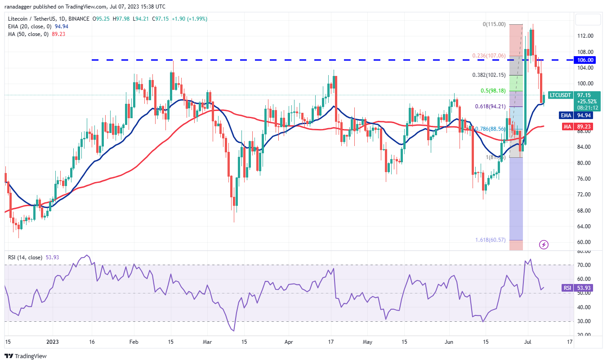Click the 0.618(94.21) Fibonacci level label
607x364 pixels.
pyautogui.click(x=490, y=107)
